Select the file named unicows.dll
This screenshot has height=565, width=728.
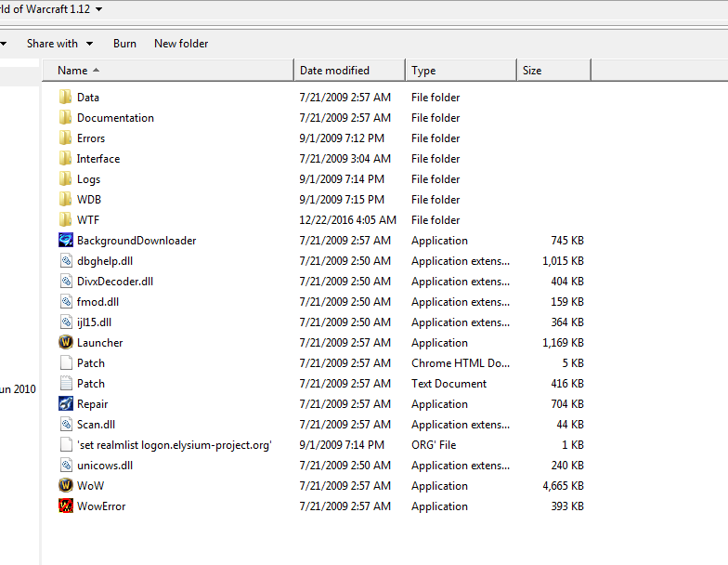[x=105, y=465]
